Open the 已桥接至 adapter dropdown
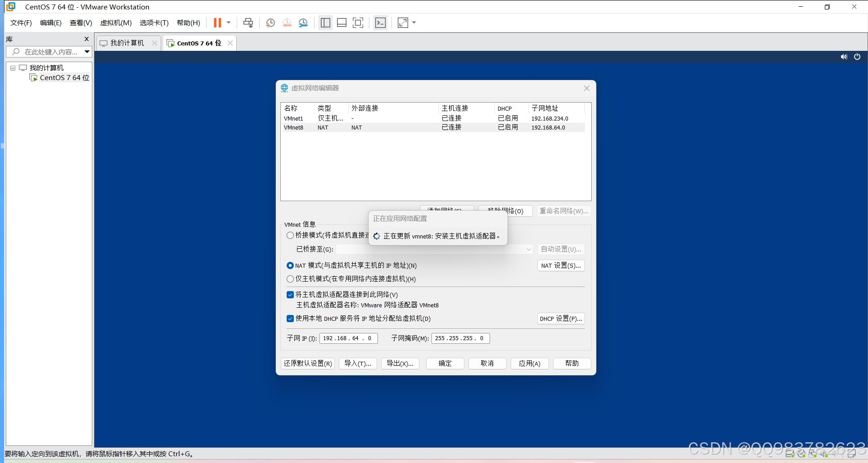 435,249
